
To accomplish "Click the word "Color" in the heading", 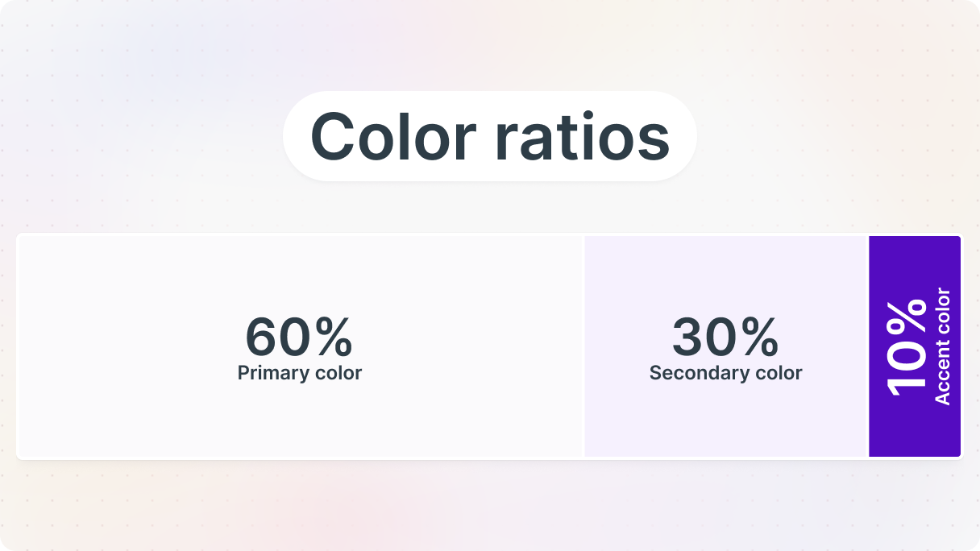I will 392,136.
